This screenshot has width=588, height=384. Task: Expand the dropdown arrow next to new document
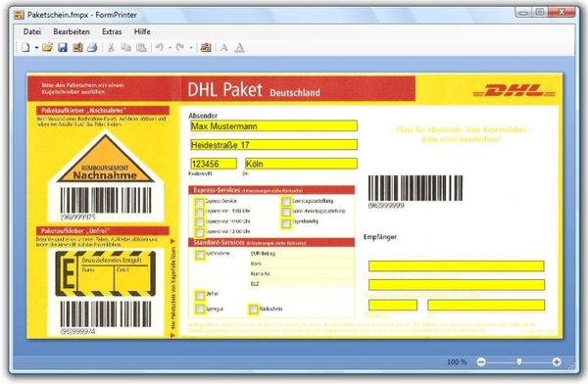tap(36, 48)
